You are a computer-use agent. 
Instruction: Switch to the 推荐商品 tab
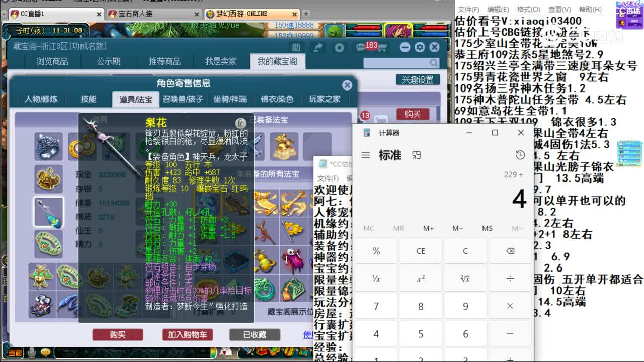click(165, 61)
